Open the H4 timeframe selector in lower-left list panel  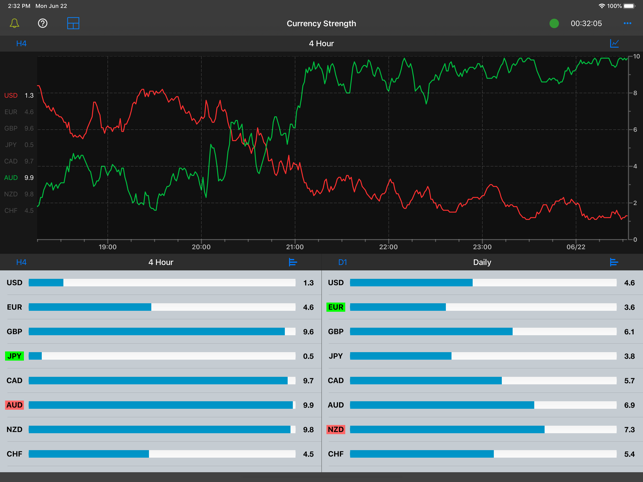point(21,262)
